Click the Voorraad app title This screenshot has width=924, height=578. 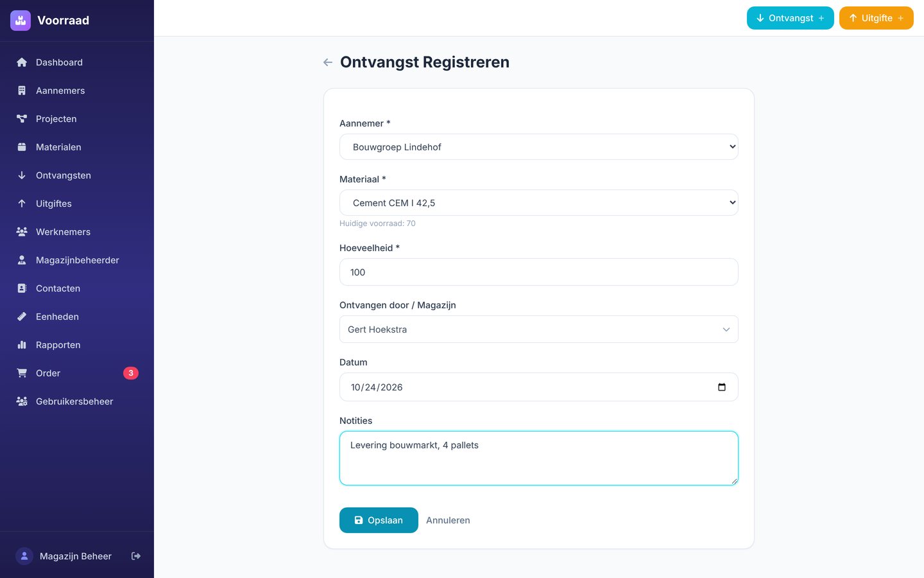pos(63,21)
